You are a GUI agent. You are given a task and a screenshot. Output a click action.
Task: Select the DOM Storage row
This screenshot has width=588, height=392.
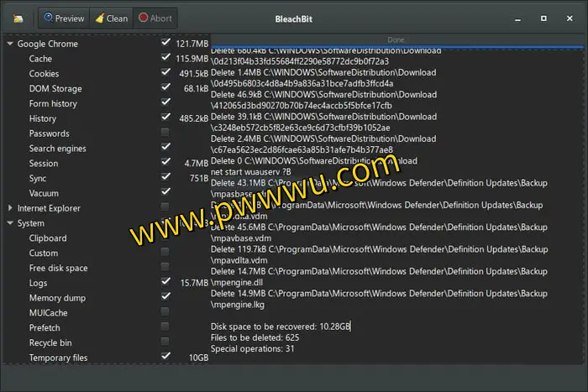coord(55,89)
